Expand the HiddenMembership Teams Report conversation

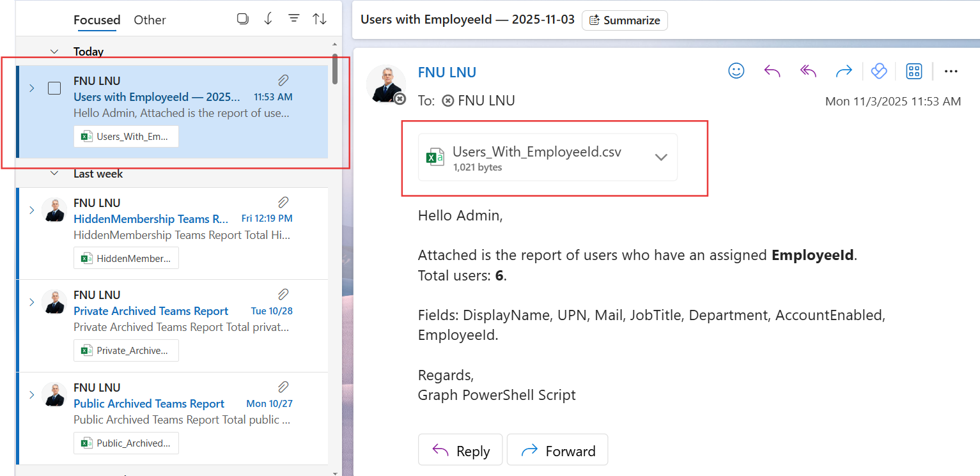pos(31,210)
